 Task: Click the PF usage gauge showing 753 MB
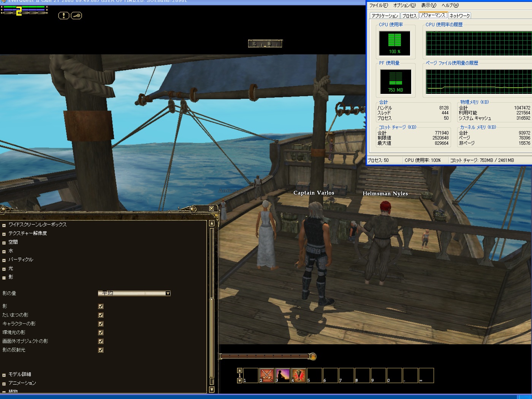point(396,82)
